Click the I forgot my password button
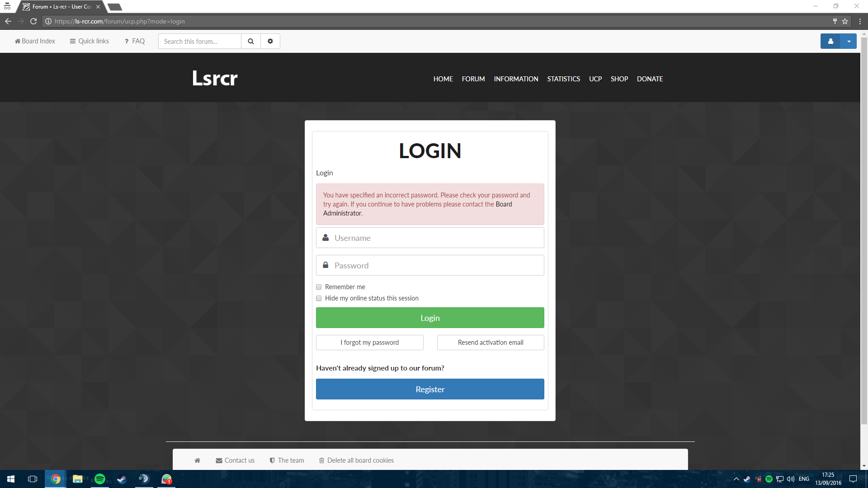The width and height of the screenshot is (868, 488). pos(370,343)
